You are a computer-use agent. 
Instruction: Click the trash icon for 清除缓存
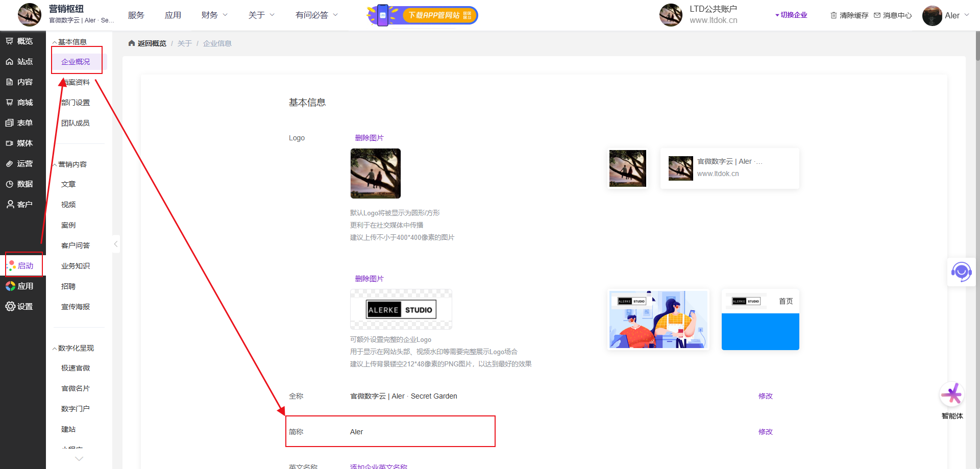click(x=834, y=15)
